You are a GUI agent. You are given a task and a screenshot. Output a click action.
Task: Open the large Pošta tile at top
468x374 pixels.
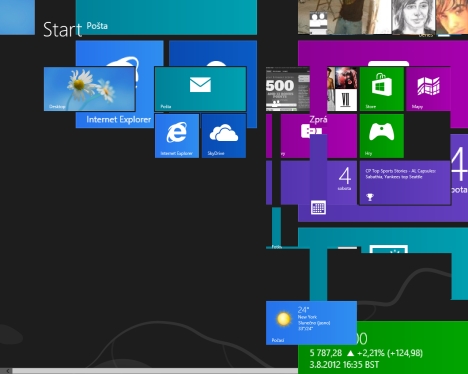[x=166, y=17]
